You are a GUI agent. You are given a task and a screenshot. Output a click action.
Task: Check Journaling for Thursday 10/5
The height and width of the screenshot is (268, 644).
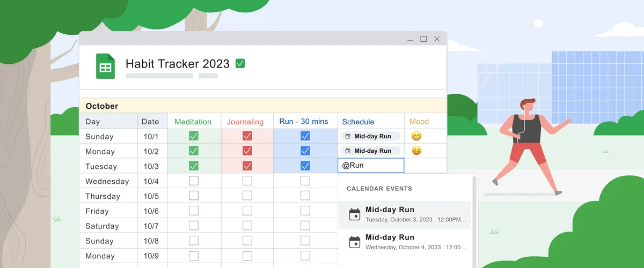[x=247, y=196]
